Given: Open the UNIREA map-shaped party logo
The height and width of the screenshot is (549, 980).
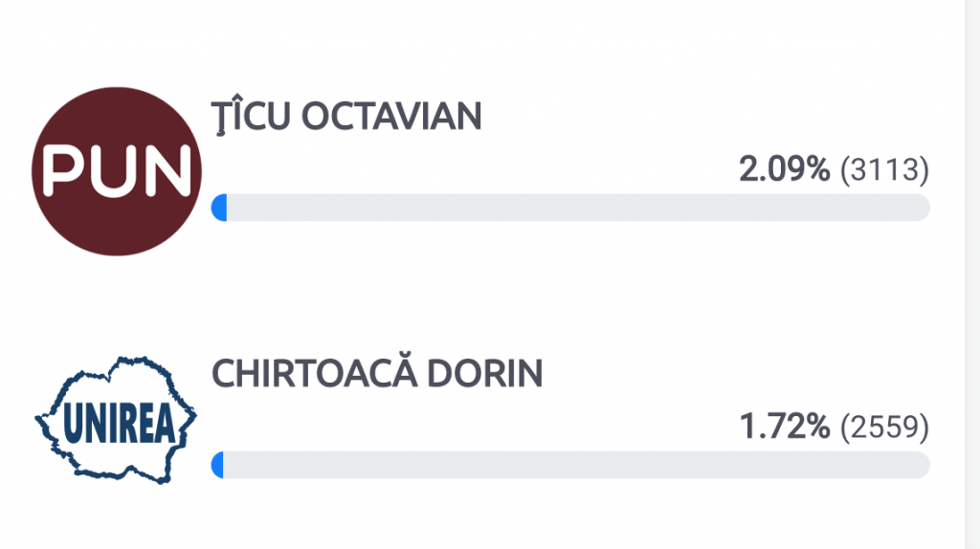Looking at the screenshot, I should (x=116, y=420).
